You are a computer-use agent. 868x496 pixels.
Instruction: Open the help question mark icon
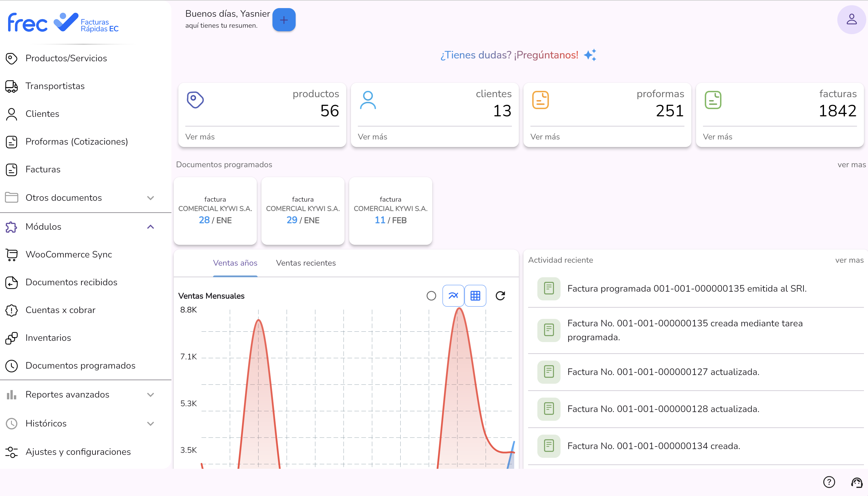(829, 482)
